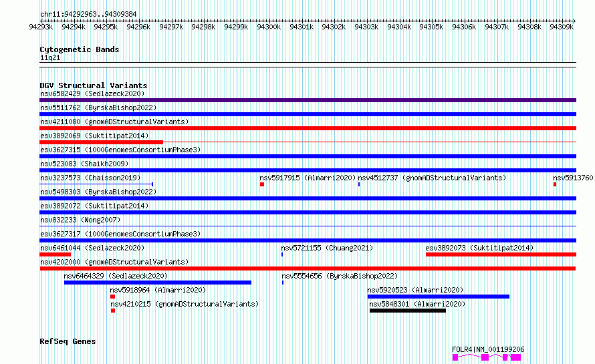Click the 94305k ruler tick label
The width and height of the screenshot is (595, 364).
pyautogui.click(x=431, y=27)
